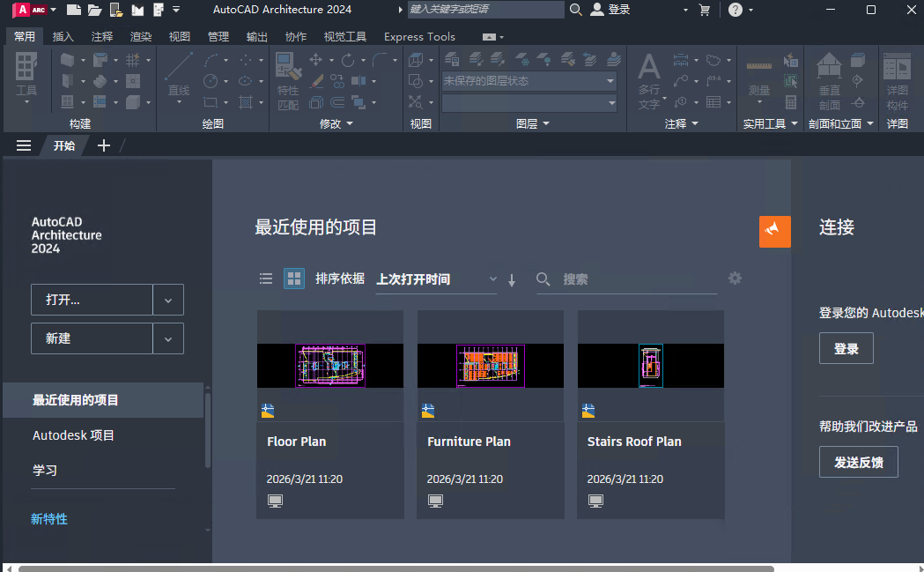The image size is (924, 572).
Task: Click the Freeze layer icon in Layers panel
Action: pos(522,59)
